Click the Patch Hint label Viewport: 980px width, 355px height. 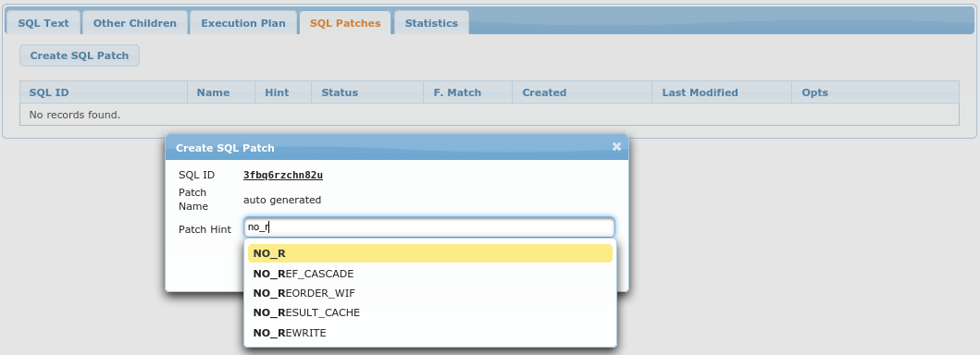coord(205,229)
